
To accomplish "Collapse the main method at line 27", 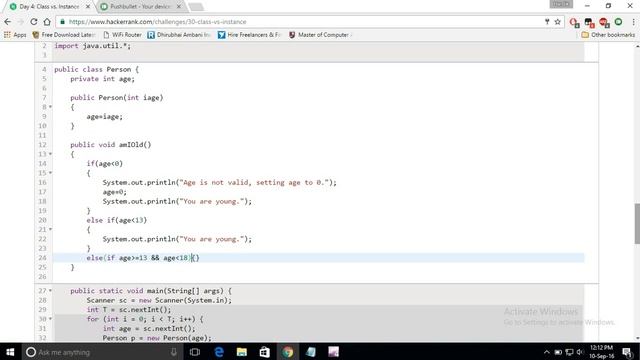I will point(51,291).
